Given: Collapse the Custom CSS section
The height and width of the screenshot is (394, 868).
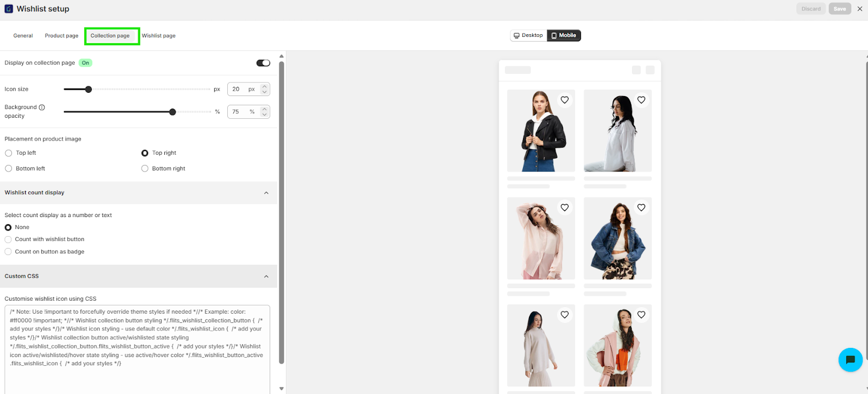Looking at the screenshot, I should click(266, 276).
